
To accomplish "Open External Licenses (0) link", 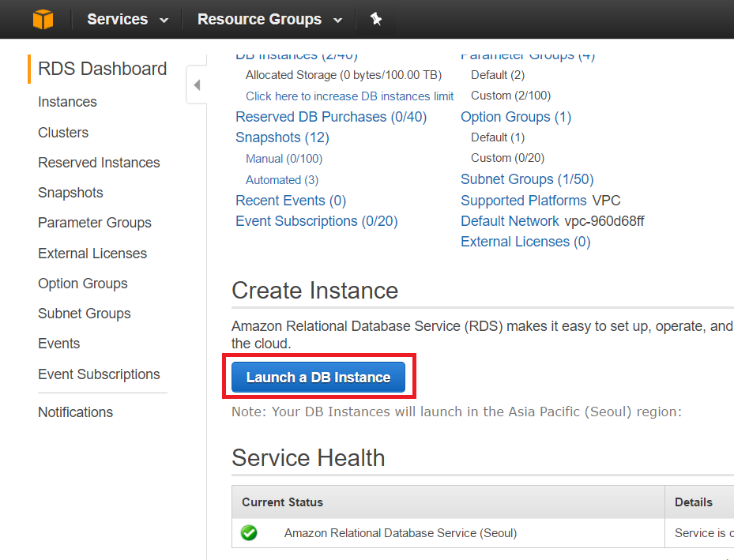I will pyautogui.click(x=525, y=242).
